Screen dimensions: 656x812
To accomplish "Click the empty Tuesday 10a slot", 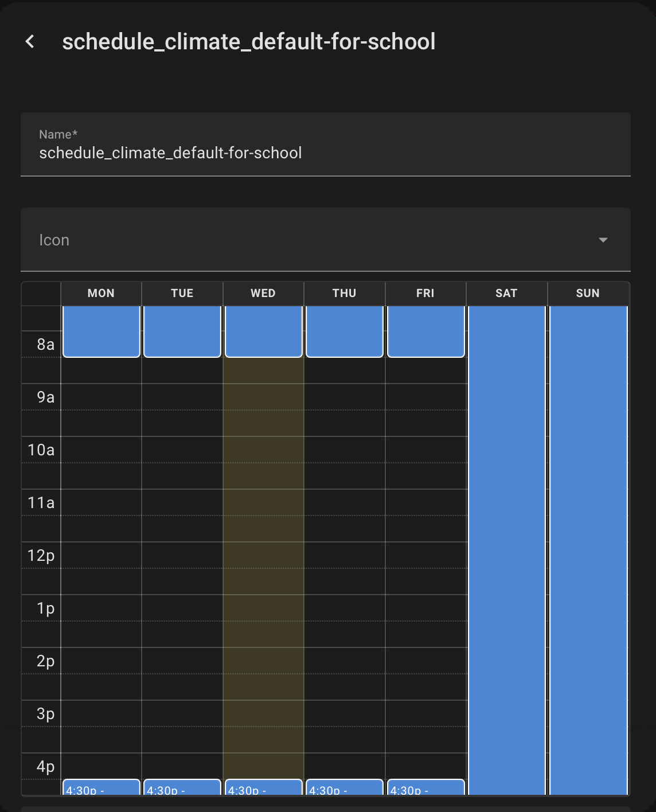I will click(x=182, y=450).
